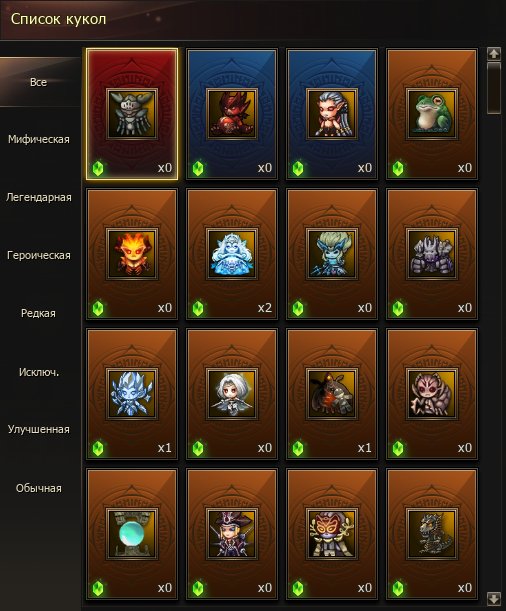506x611 pixels.
Task: Select the white-haired angel doll card
Action: tap(232, 394)
